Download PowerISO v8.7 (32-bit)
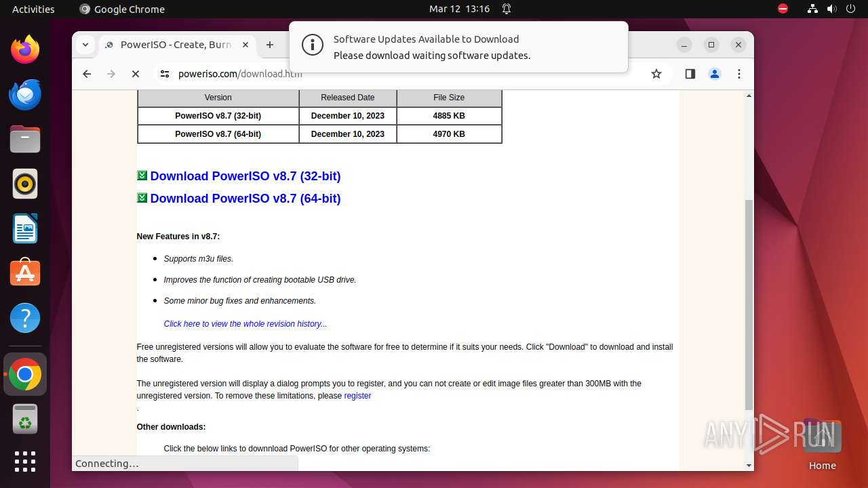 click(x=245, y=176)
